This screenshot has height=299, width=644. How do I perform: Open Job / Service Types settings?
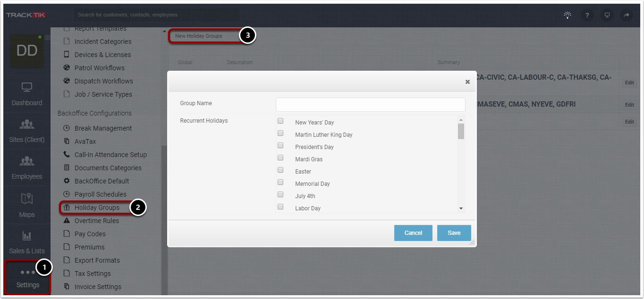click(103, 94)
